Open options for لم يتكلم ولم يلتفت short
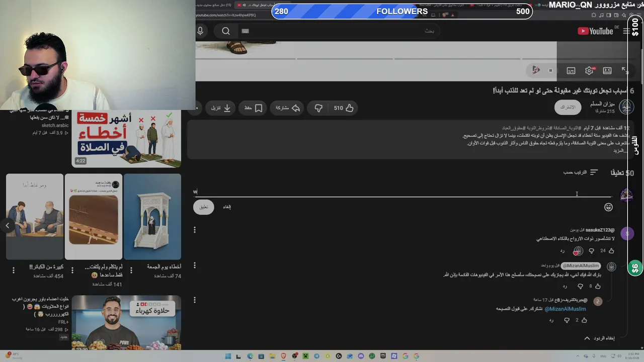Viewport: 644px width, 362px height. [x=72, y=270]
